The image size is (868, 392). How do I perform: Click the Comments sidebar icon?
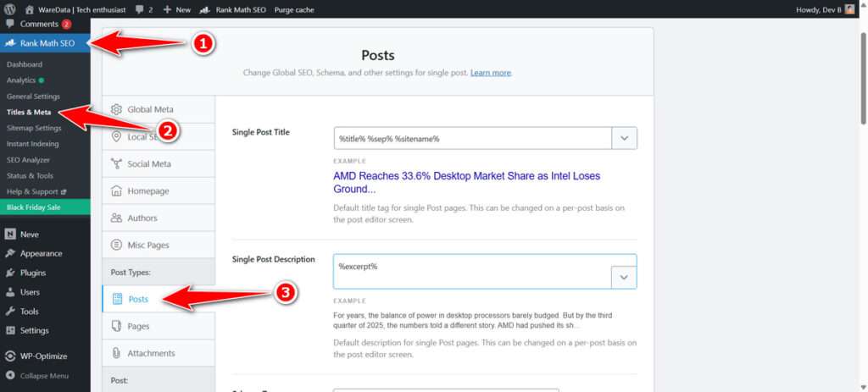coord(10,24)
